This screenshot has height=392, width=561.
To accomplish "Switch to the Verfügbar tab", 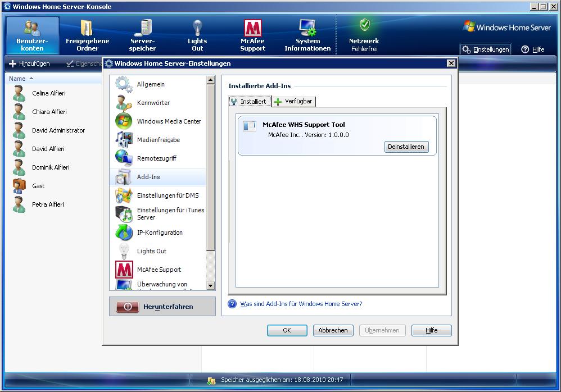I will point(294,101).
